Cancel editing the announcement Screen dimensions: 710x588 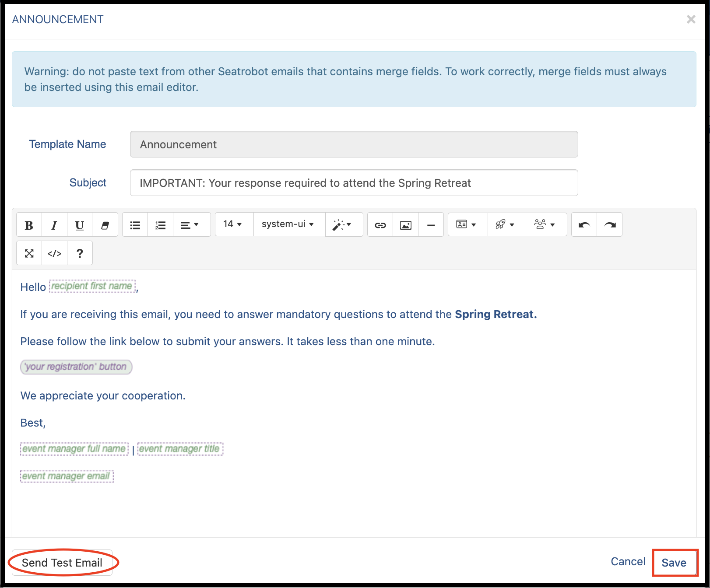pyautogui.click(x=628, y=562)
